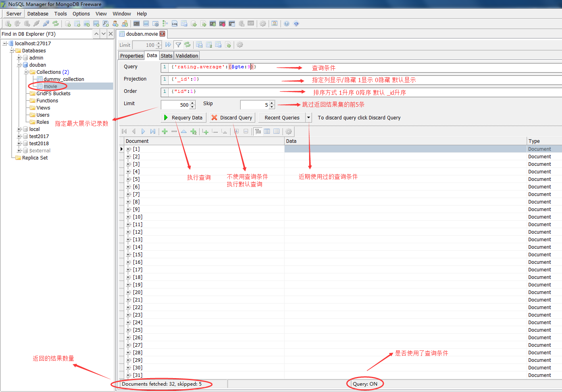Click the add document plus icon

click(164, 131)
